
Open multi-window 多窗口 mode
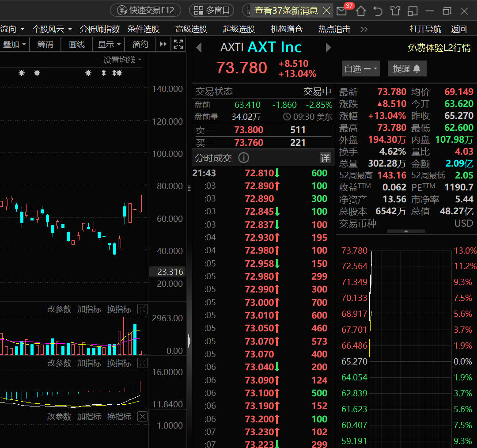coord(212,10)
